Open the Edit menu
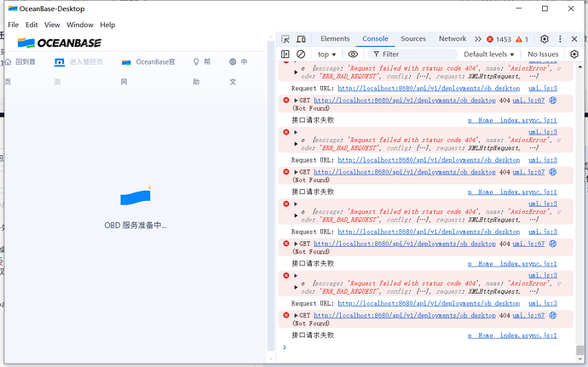 32,25
